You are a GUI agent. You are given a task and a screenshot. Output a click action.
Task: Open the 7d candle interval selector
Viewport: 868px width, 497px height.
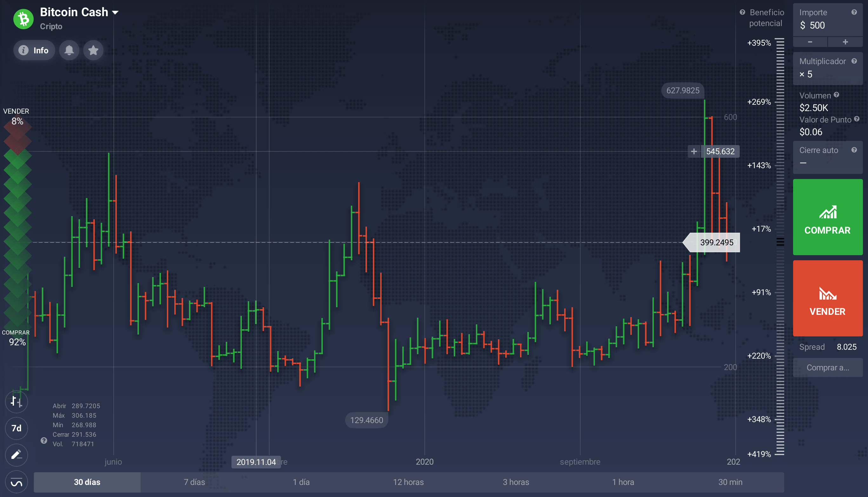coord(17,428)
